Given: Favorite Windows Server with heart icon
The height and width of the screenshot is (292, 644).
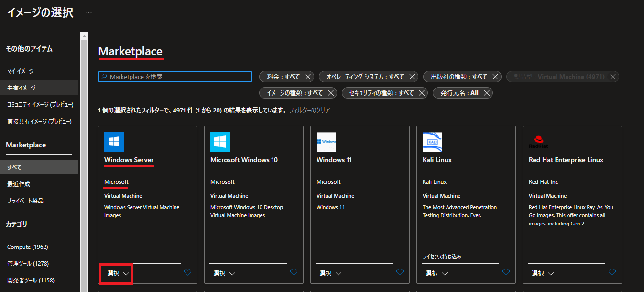Looking at the screenshot, I should point(187,272).
